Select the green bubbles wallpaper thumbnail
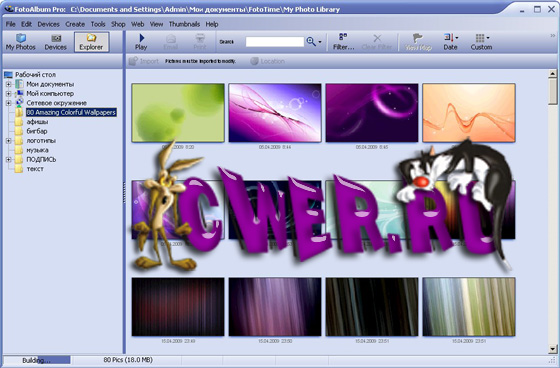560x368 pixels. [178, 113]
